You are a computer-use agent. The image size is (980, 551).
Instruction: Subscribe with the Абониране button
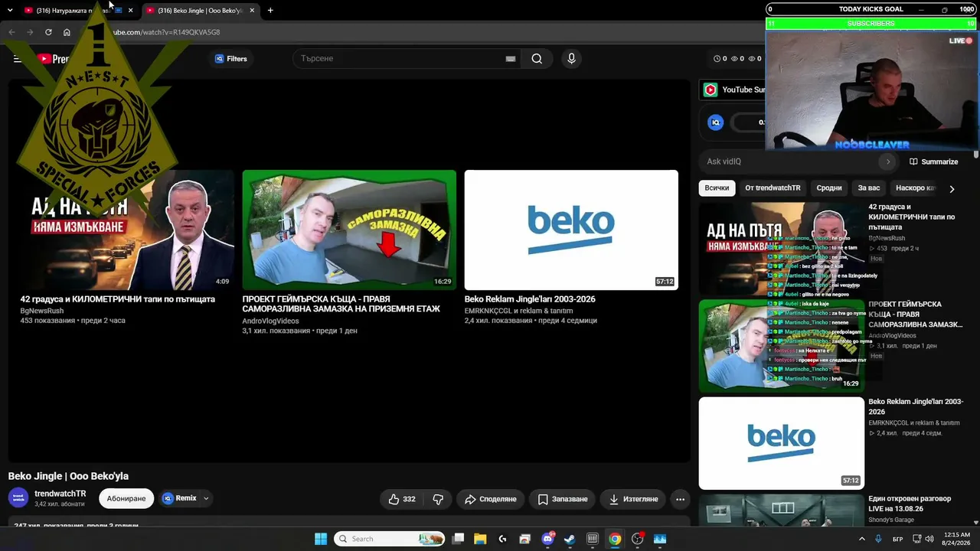tap(126, 499)
